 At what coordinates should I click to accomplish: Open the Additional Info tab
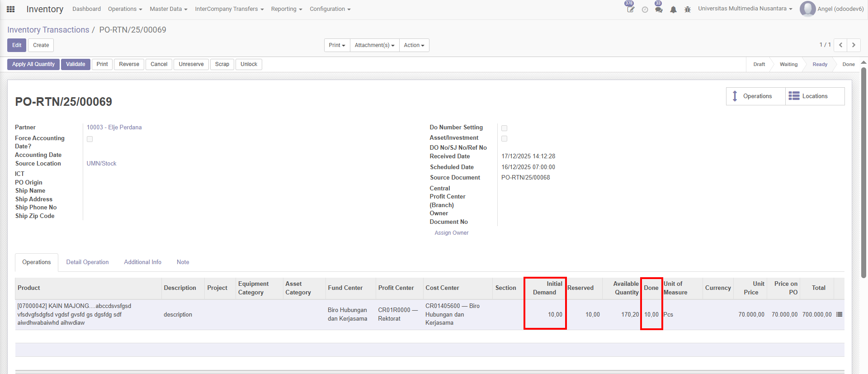(x=142, y=262)
